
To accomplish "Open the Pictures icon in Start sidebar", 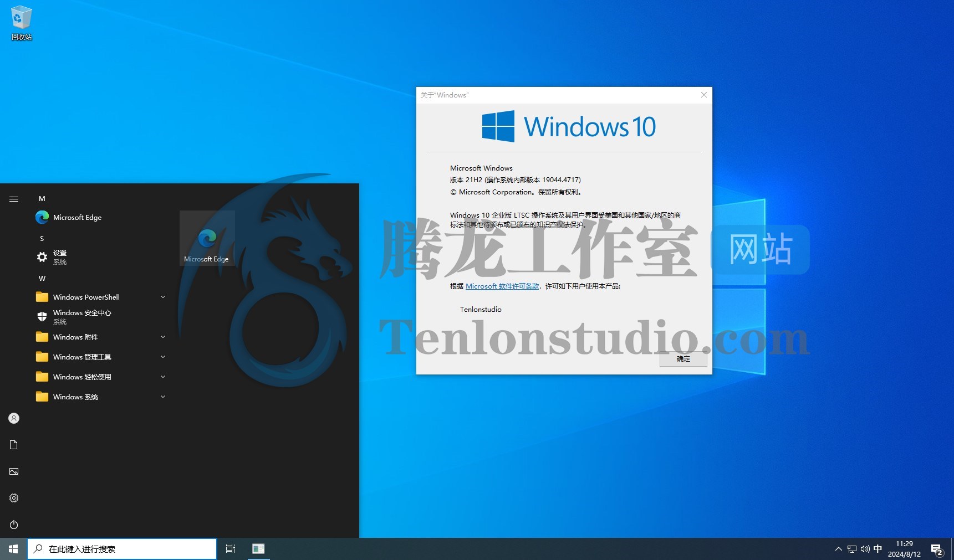I will [14, 471].
